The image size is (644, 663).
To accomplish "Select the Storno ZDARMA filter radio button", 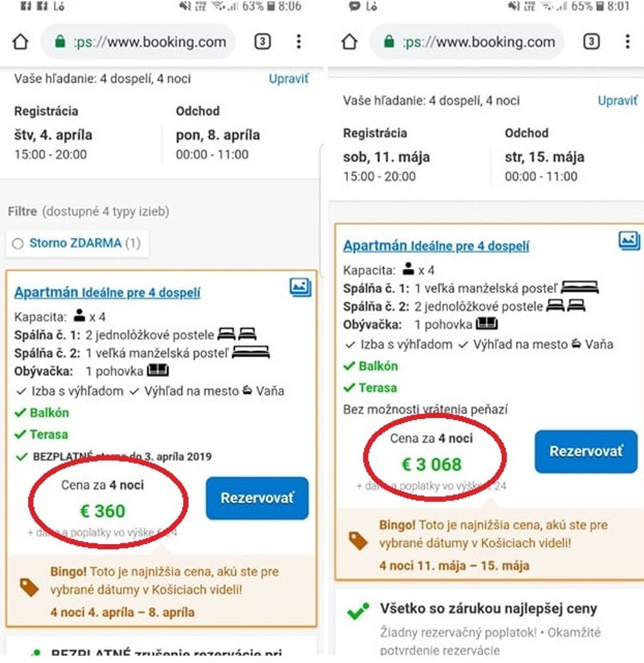I will [18, 243].
